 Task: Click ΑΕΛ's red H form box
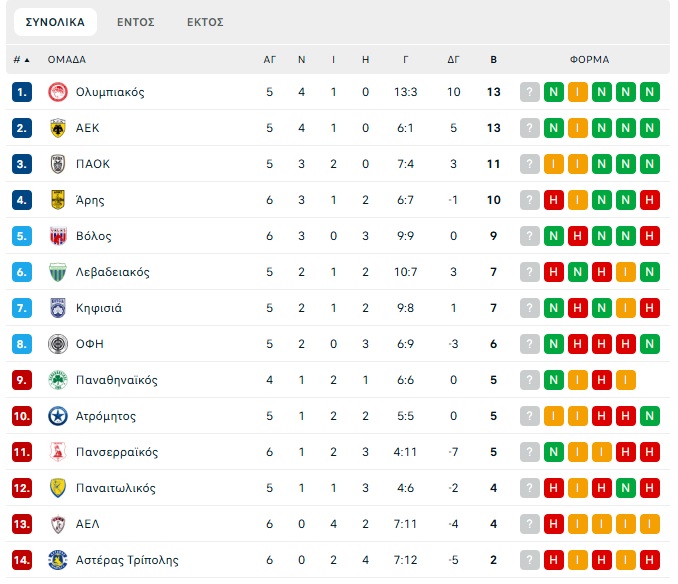(553, 524)
